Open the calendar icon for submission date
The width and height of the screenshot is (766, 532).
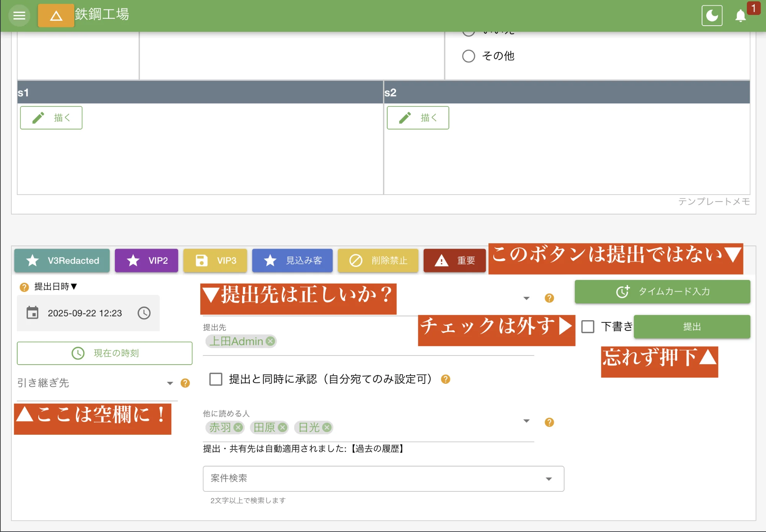[x=33, y=313]
